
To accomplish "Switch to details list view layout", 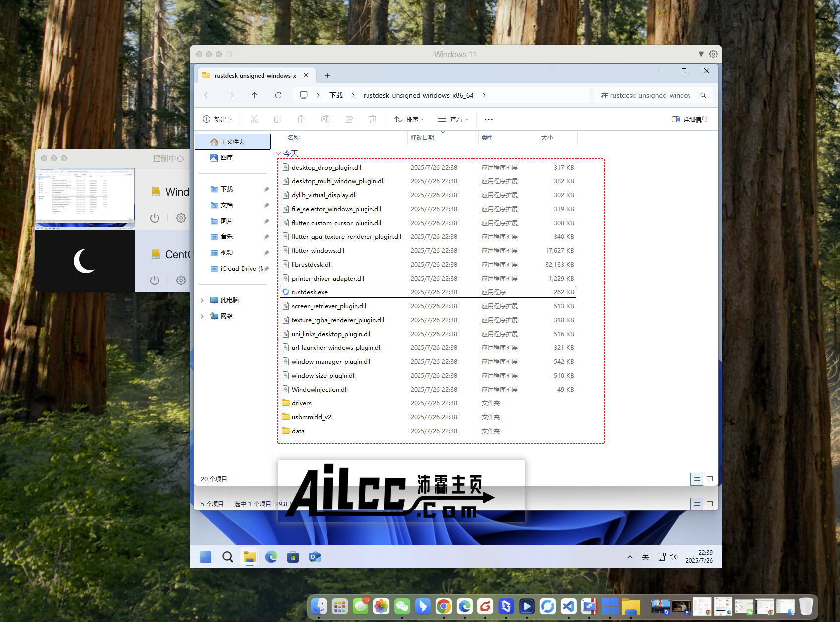I will click(697, 479).
